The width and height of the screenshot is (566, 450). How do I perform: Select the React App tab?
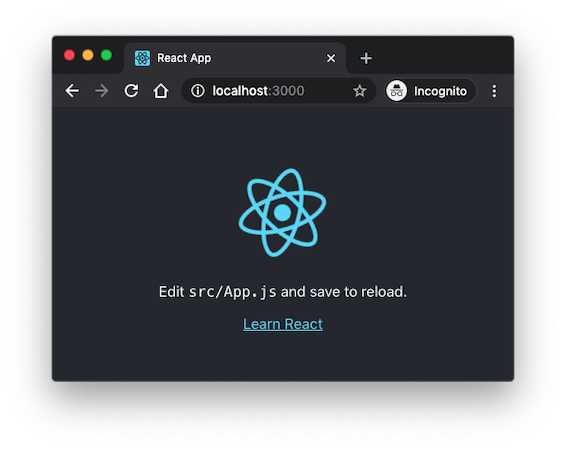(235, 58)
